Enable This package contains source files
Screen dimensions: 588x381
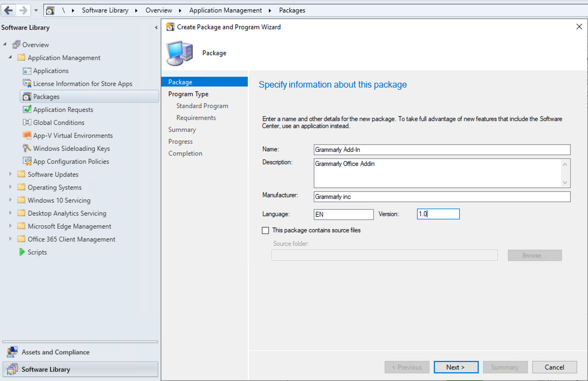(x=266, y=230)
